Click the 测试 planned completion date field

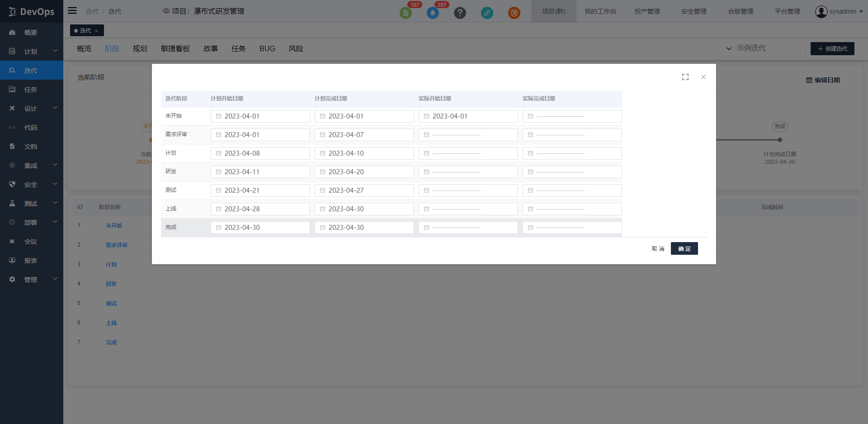click(x=364, y=191)
